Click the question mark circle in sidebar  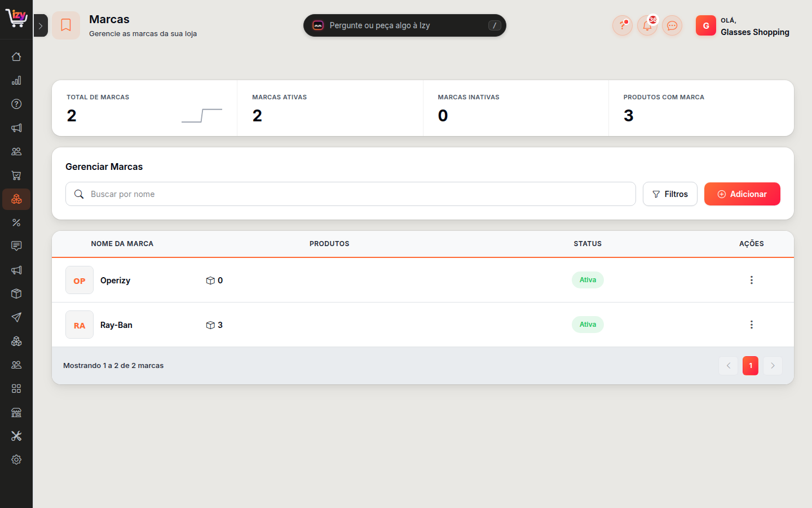click(16, 104)
